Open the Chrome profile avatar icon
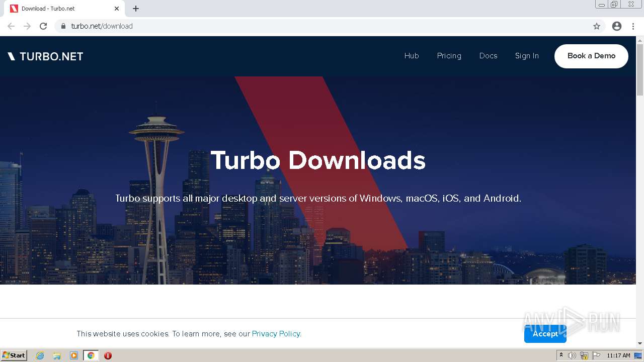This screenshot has height=362, width=644. 617,26
